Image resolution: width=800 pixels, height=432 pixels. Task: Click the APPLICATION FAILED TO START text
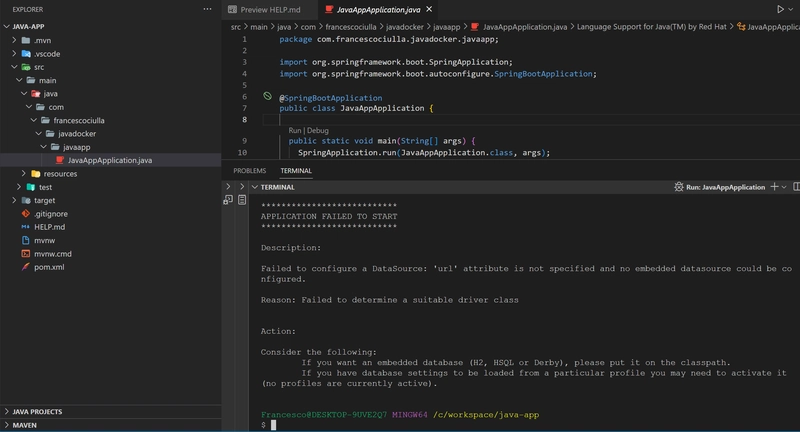click(329, 216)
